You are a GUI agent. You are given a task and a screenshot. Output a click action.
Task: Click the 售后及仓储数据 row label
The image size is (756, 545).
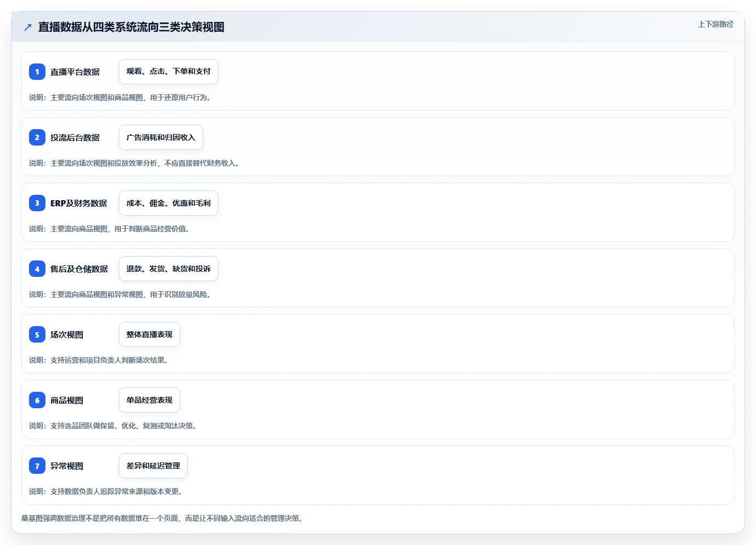coord(79,269)
